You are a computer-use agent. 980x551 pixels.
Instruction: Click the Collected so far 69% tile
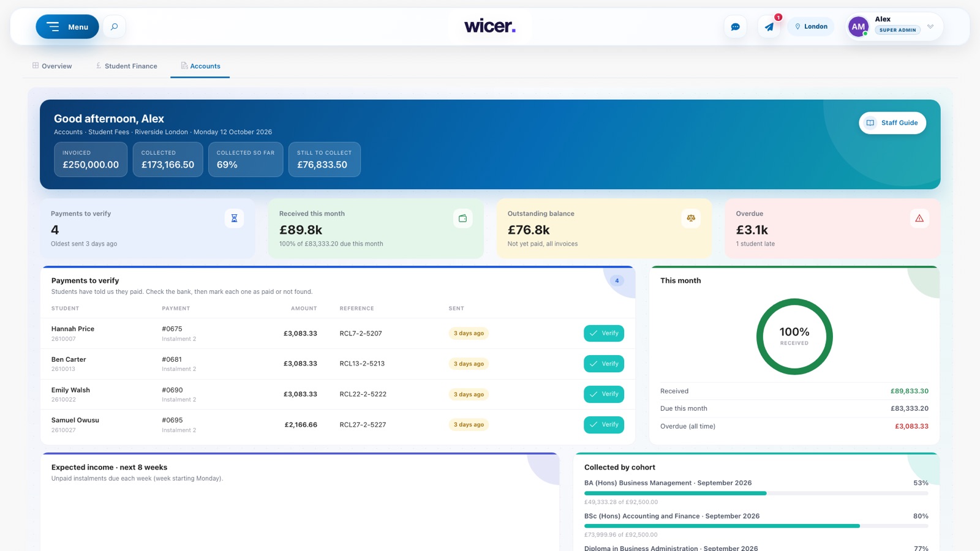coord(246,159)
